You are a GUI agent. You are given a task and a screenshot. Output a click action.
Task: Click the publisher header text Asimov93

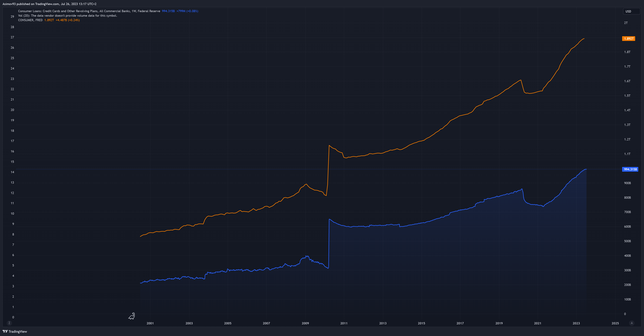pos(9,4)
